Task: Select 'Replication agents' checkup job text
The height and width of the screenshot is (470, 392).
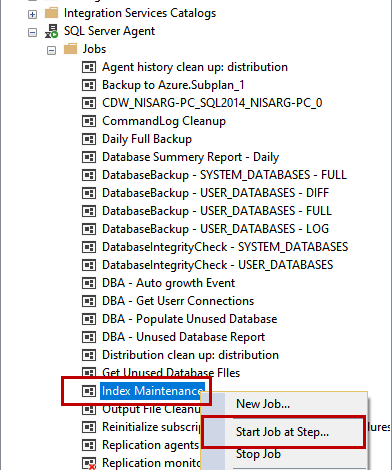Action: coord(150,445)
